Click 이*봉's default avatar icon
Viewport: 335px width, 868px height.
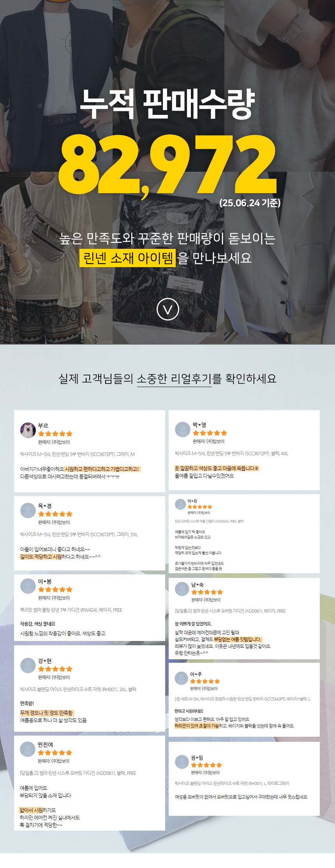tap(28, 586)
